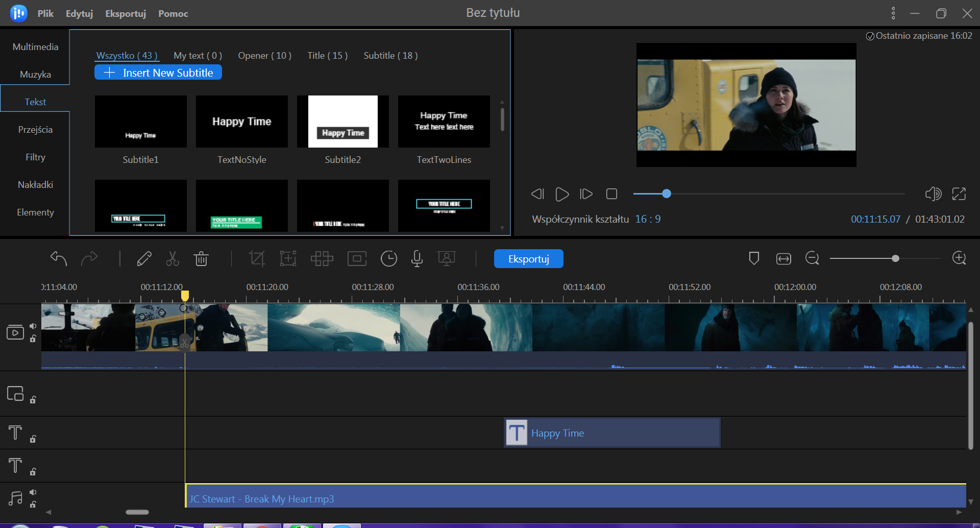The image size is (980, 528).
Task: Toggle lock on the second text track
Action: click(33, 472)
